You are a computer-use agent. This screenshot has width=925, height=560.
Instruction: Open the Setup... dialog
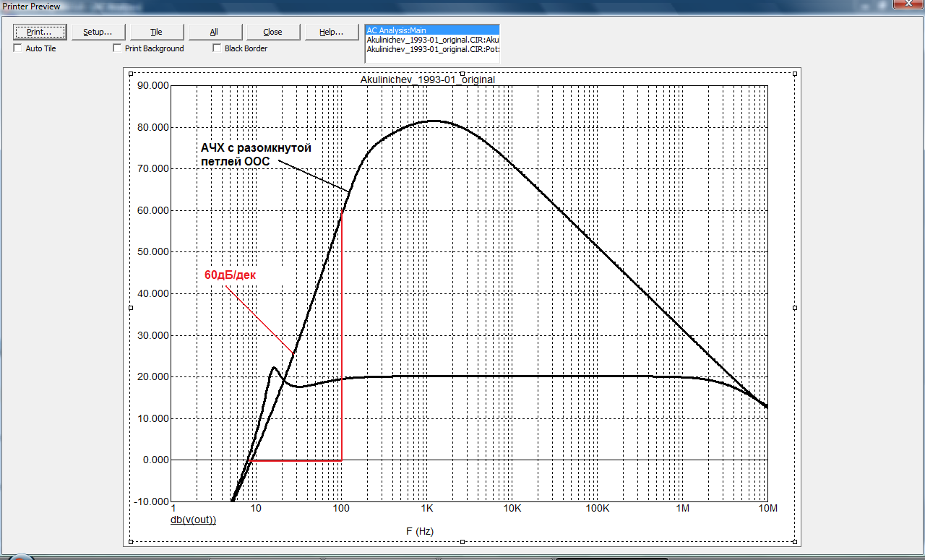pyautogui.click(x=98, y=32)
